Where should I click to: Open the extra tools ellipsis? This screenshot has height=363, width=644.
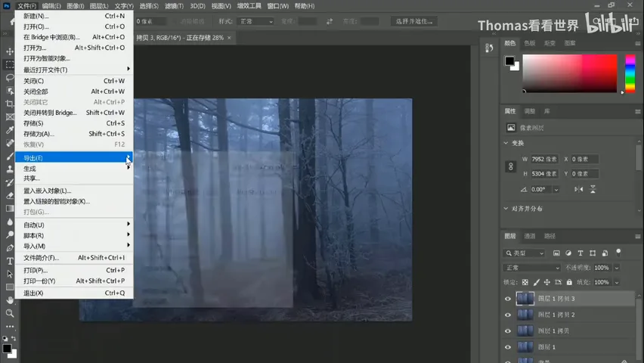pos(9,327)
